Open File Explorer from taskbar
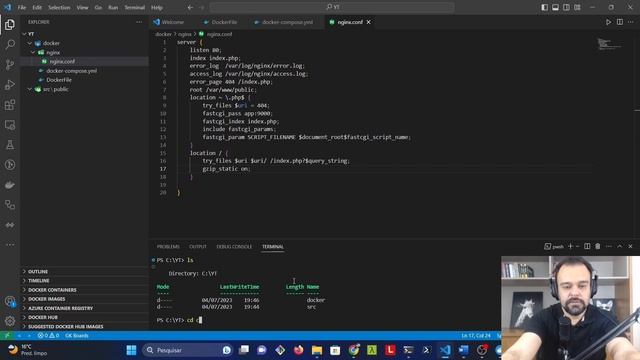This screenshot has width=640, height=360. [317, 350]
